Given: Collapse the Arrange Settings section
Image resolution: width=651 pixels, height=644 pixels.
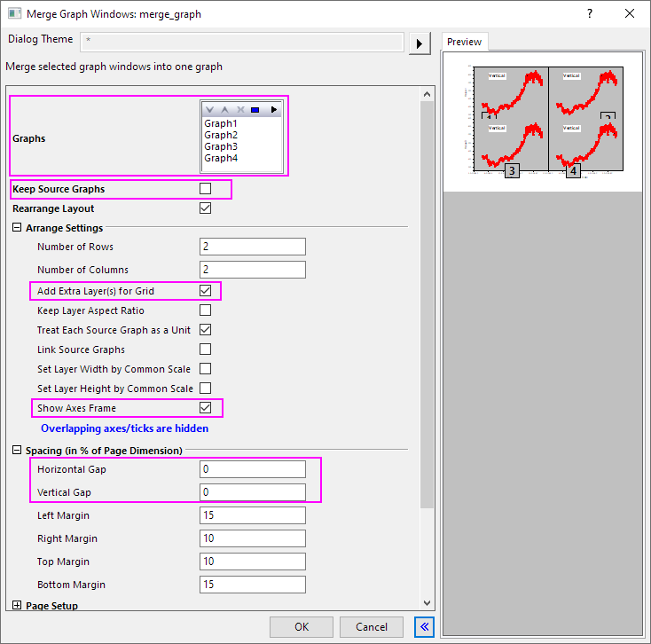Looking at the screenshot, I should coord(18,228).
